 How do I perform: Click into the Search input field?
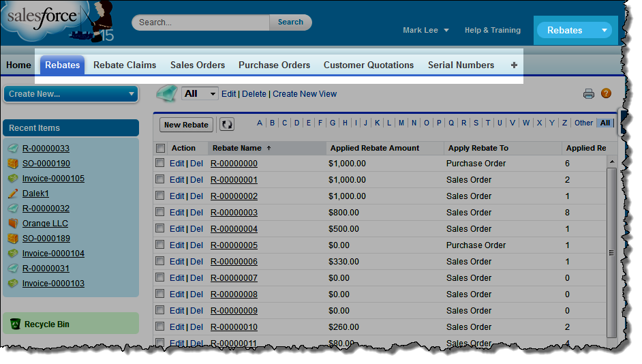tap(200, 22)
